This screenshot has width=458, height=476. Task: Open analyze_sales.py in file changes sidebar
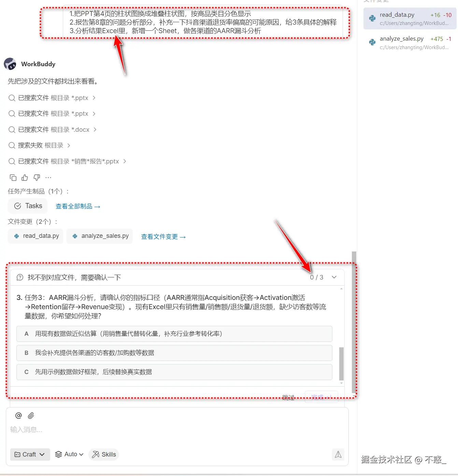click(x=410, y=43)
